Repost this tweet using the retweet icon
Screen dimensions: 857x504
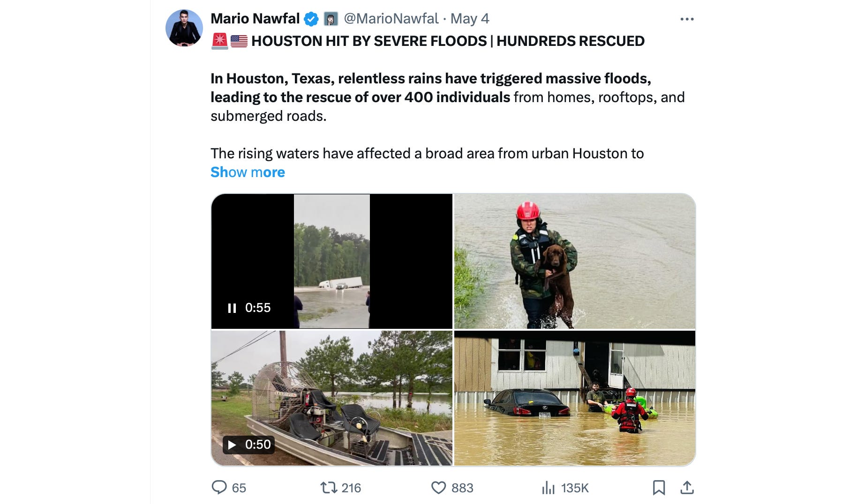click(x=329, y=488)
